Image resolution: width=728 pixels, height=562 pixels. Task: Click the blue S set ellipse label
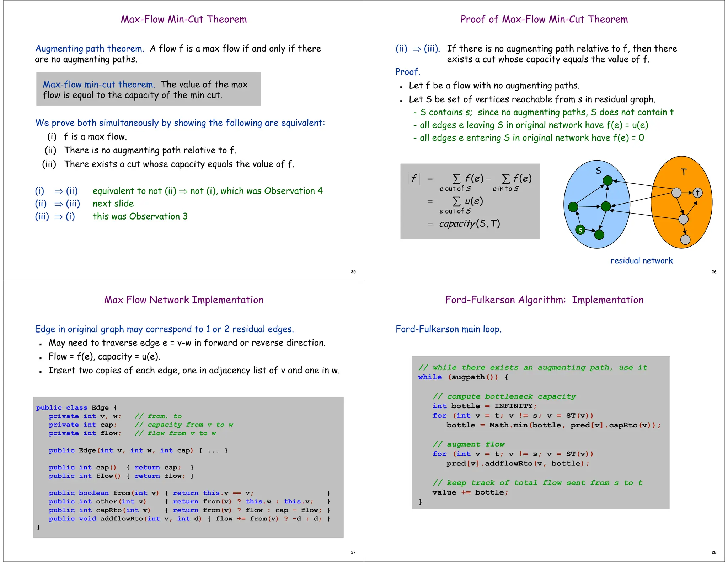(598, 171)
